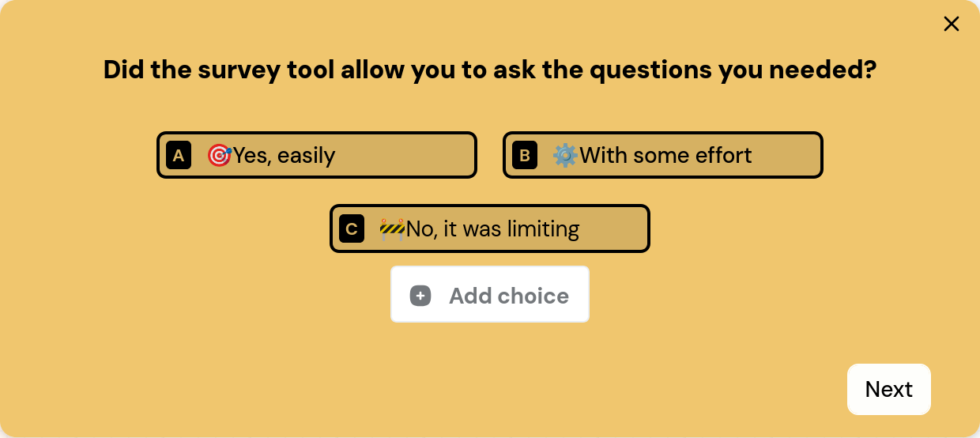Close the survey dialog with the X
Image resolution: width=980 pixels, height=438 pixels.
pyautogui.click(x=952, y=24)
